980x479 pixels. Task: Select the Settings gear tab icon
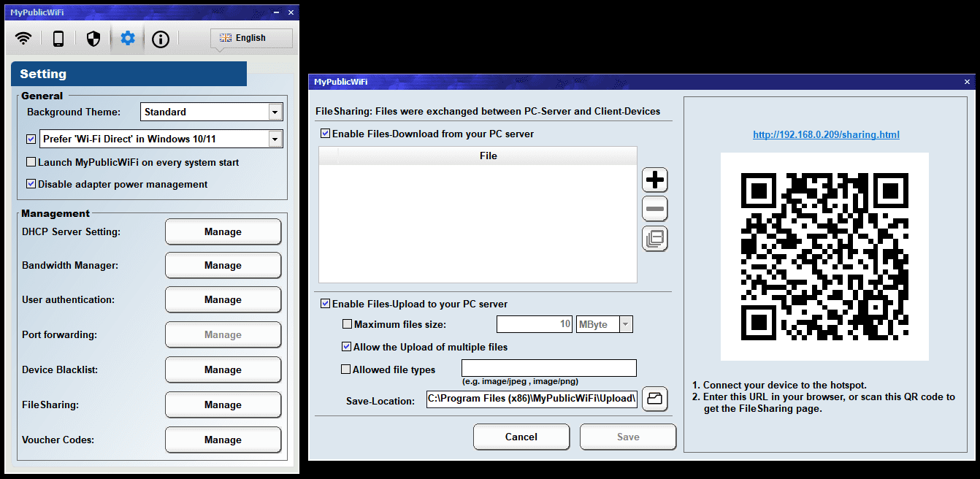point(128,38)
